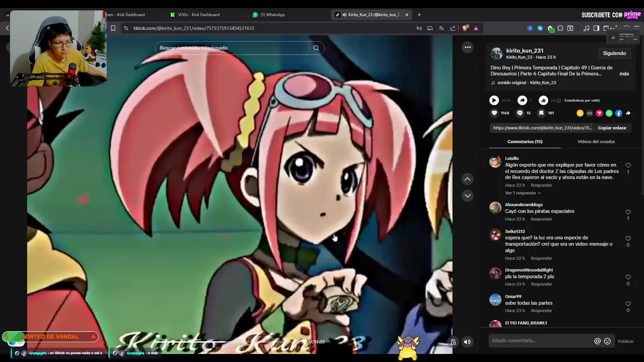Click kirito_kun_231 profile avatar
Viewport: 644px width, 362px height.
pyautogui.click(x=497, y=53)
